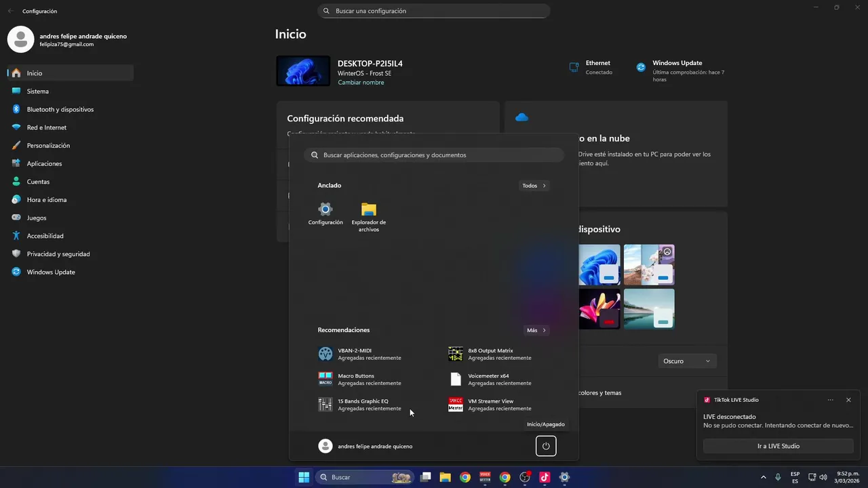Image resolution: width=868 pixels, height=488 pixels.
Task: Expand Todos pinned apps list
Action: 534,186
